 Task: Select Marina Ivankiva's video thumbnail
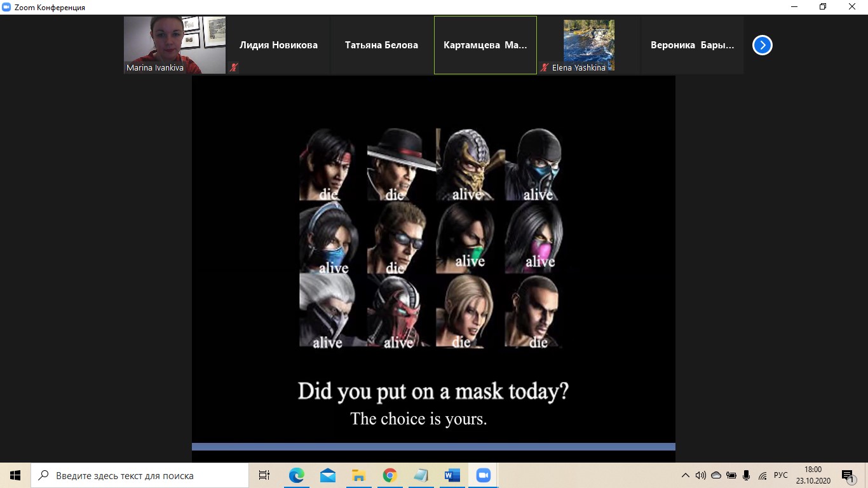175,45
